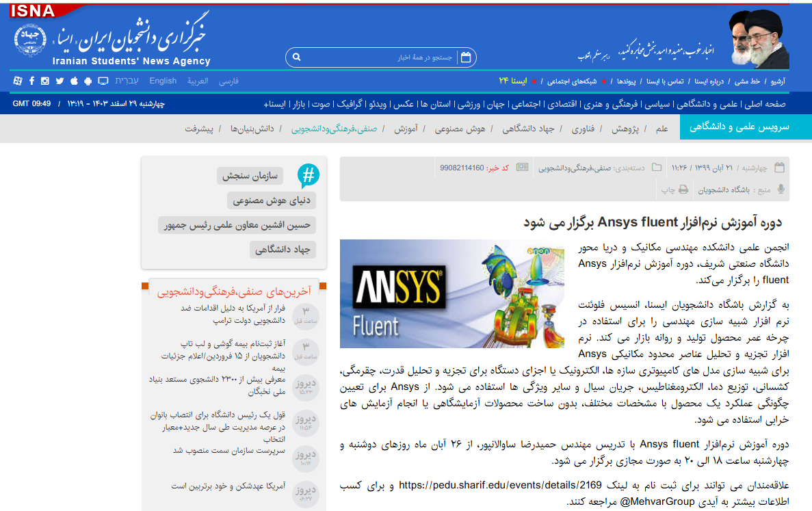
Task: Click the magnifier search icon
Action: pyautogui.click(x=296, y=57)
